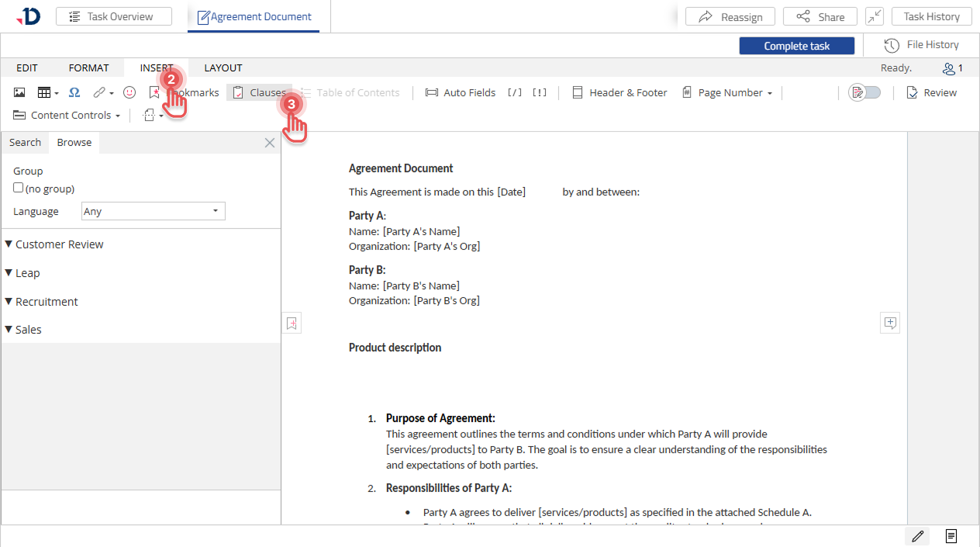This screenshot has width=980, height=547.
Task: Toggle the track changes switch
Action: 864,92
